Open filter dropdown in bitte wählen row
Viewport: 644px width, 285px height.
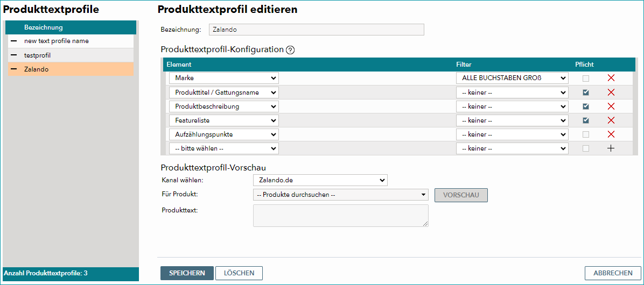coord(512,148)
